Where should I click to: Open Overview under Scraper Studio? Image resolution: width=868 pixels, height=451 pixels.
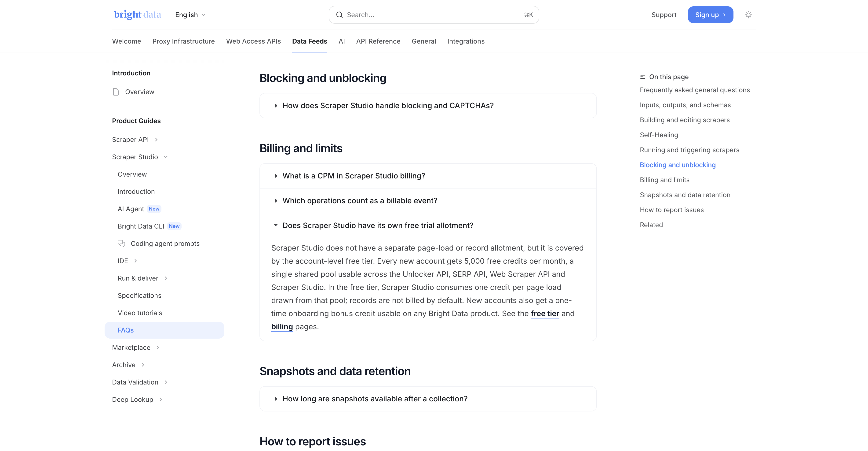click(x=132, y=174)
